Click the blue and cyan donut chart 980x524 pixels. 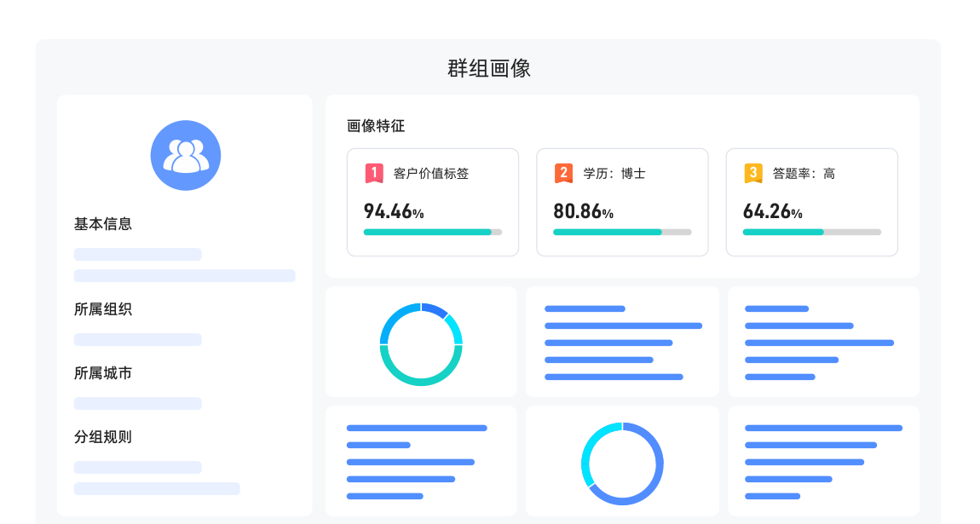tap(622, 464)
